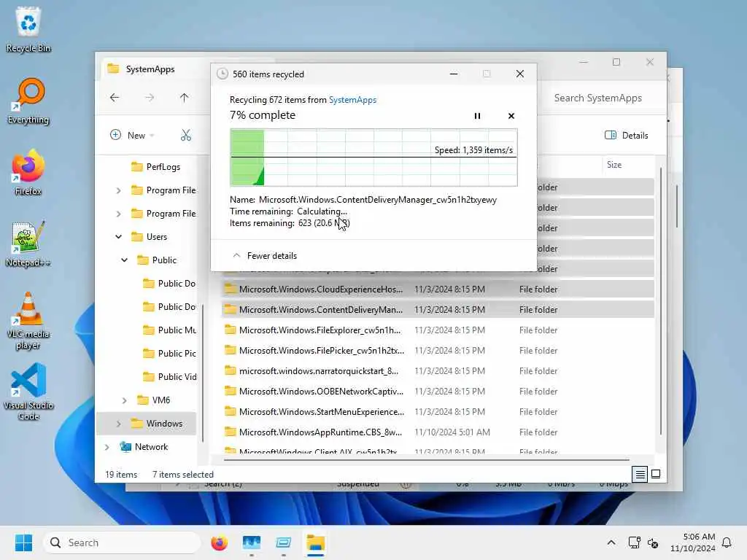The width and height of the screenshot is (747, 560).
Task: Open the Visual Studio Code shortcut
Action: 28,392
